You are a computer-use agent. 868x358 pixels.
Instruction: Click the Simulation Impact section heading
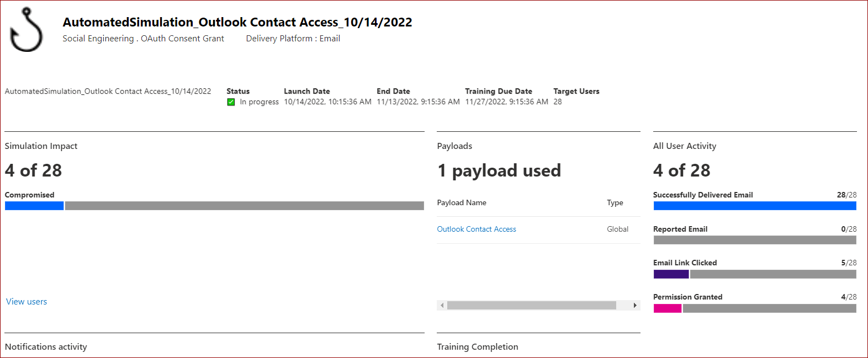tap(41, 146)
